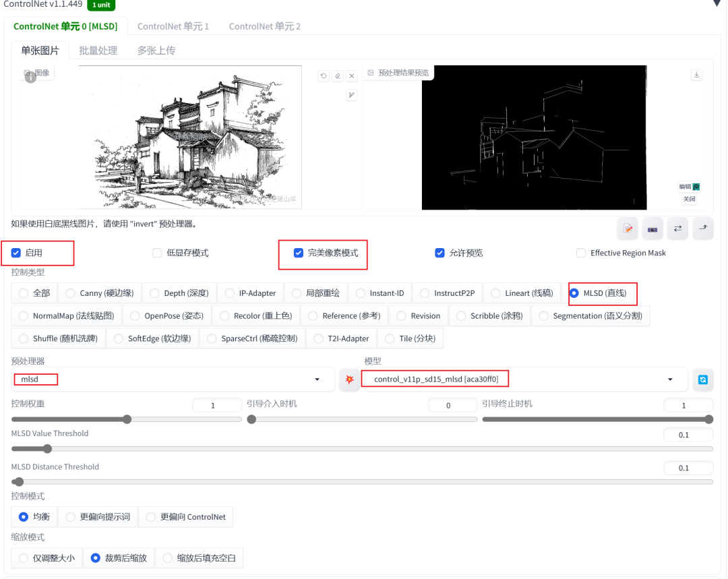Undo with the back-arrow icon above canvas
This screenshot has width=728, height=579.
click(x=323, y=75)
